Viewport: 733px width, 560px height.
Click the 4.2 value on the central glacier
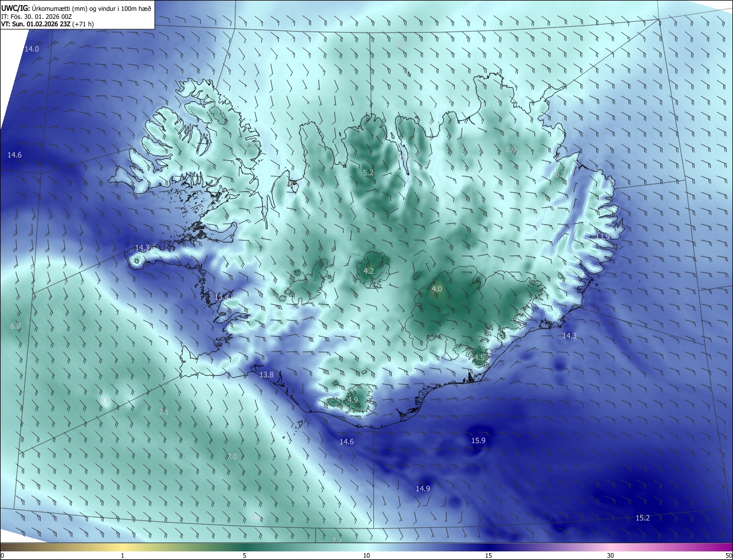pyautogui.click(x=369, y=271)
